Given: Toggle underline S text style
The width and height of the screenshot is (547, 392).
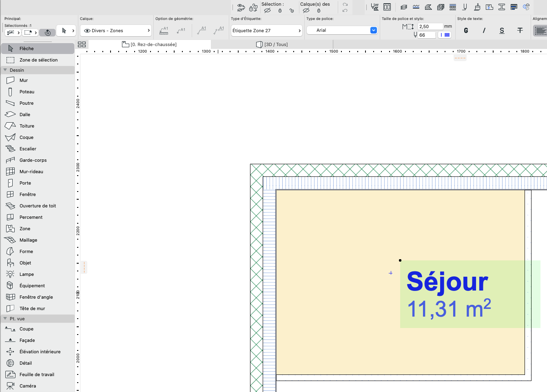Looking at the screenshot, I should [x=502, y=31].
